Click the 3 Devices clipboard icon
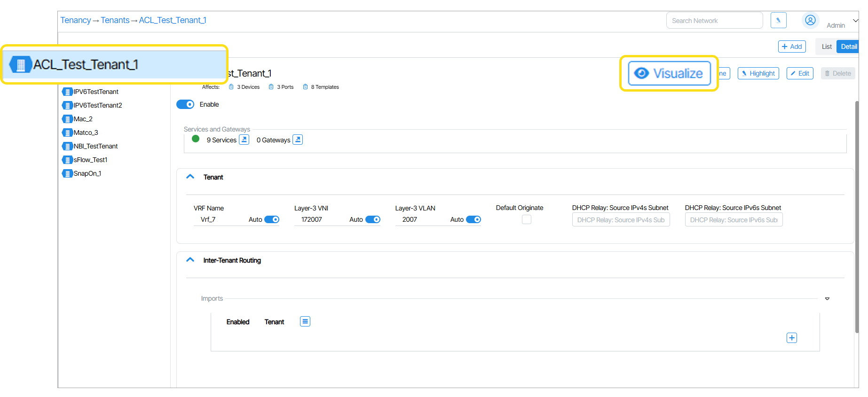 231,87
